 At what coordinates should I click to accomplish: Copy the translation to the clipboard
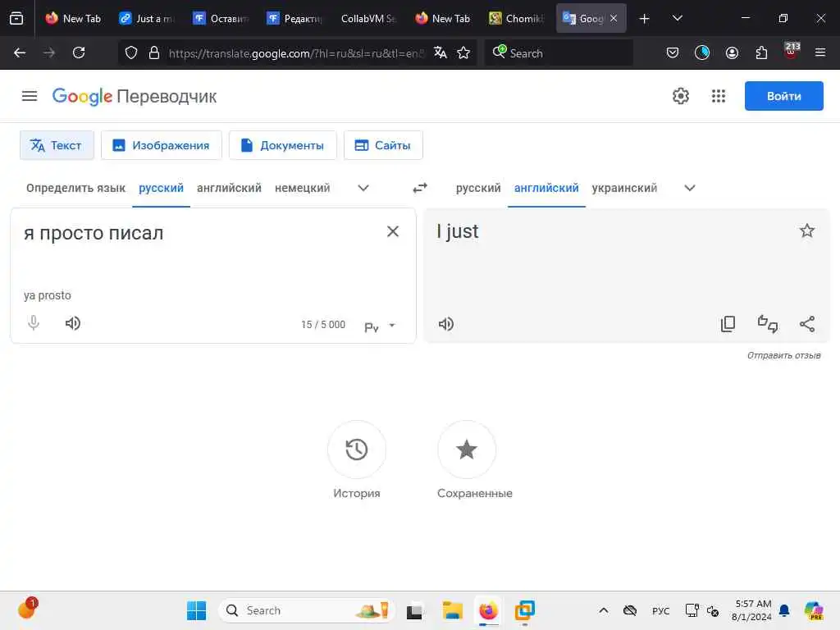(x=728, y=323)
